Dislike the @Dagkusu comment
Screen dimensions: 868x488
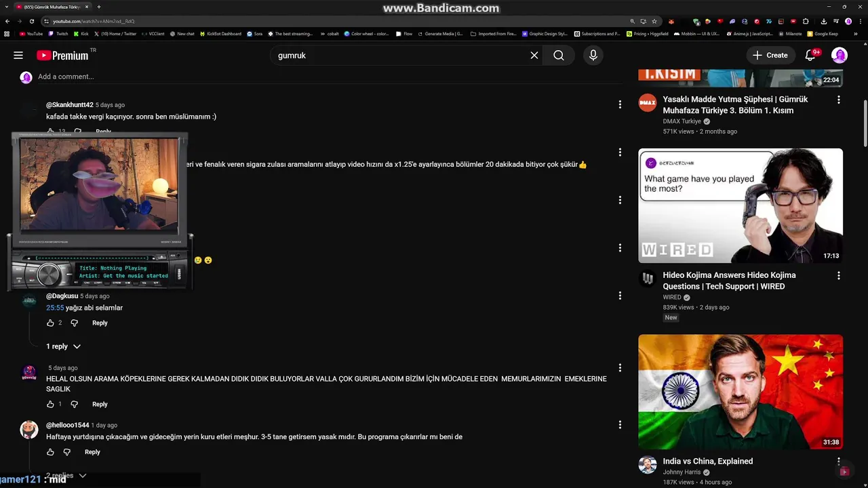click(x=75, y=323)
